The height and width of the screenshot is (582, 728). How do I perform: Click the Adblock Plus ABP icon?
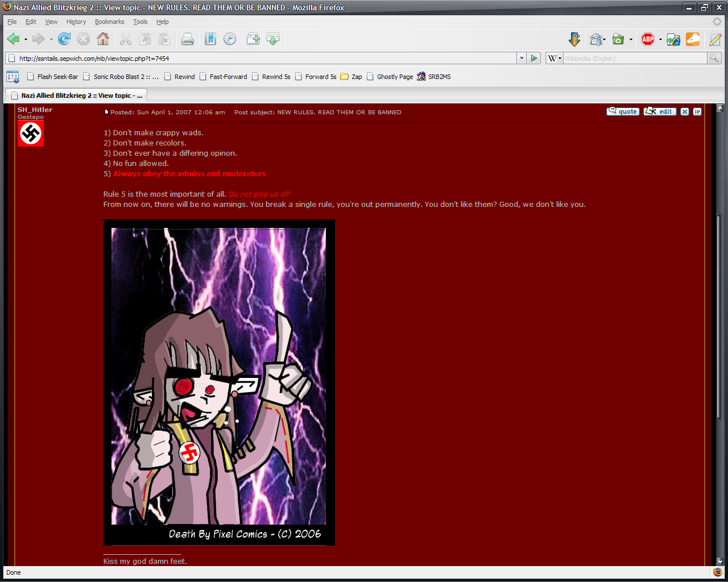coord(647,39)
